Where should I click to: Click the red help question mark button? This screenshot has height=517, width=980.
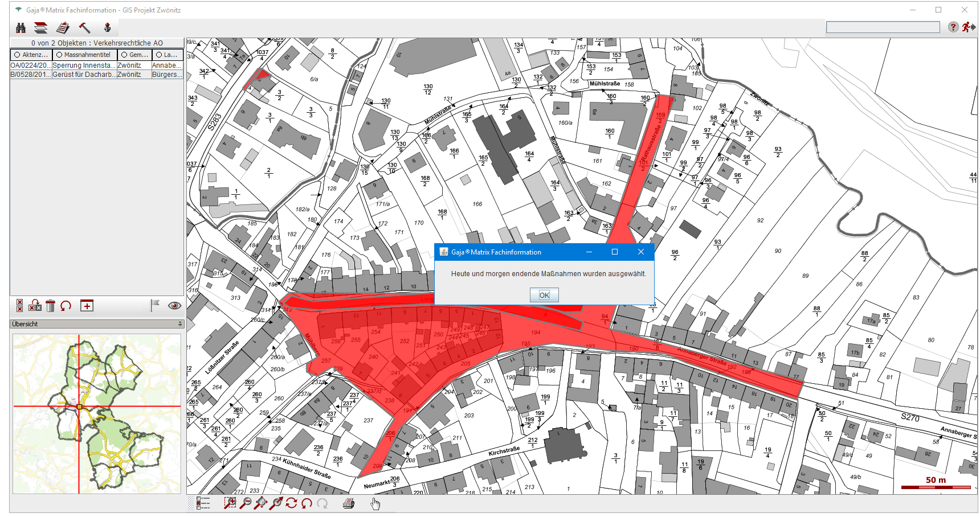pyautogui.click(x=953, y=27)
